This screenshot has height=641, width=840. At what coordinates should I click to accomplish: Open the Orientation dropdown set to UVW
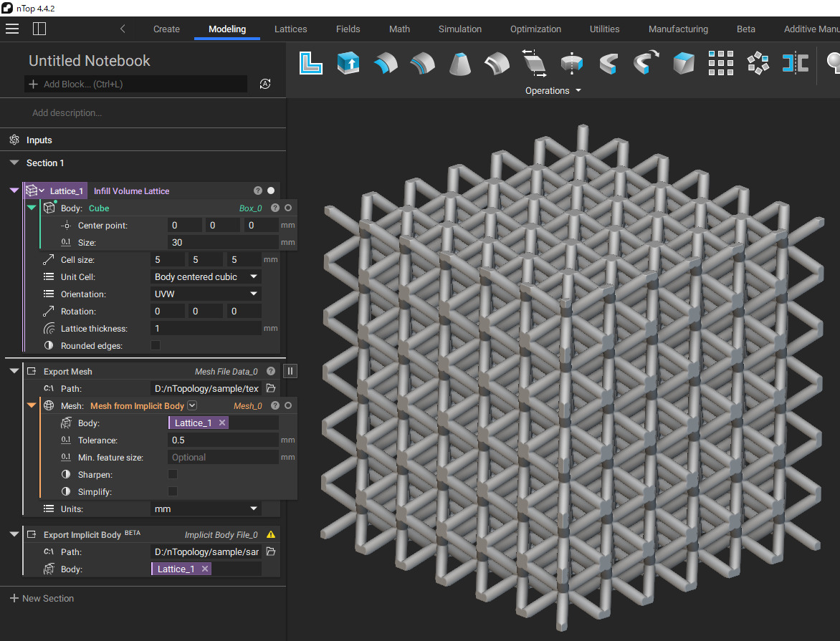(206, 294)
